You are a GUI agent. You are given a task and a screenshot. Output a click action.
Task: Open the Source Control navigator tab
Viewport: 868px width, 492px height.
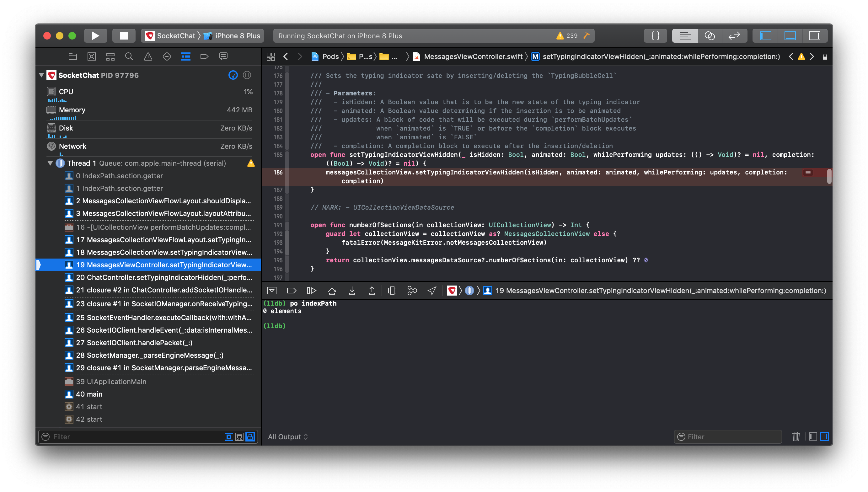click(92, 56)
